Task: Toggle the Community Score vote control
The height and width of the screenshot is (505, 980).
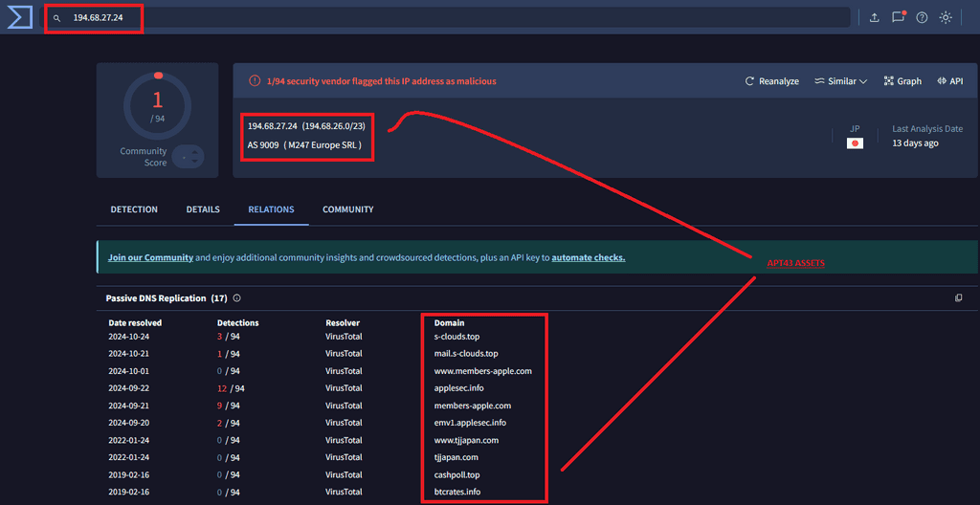Action: pos(189,157)
